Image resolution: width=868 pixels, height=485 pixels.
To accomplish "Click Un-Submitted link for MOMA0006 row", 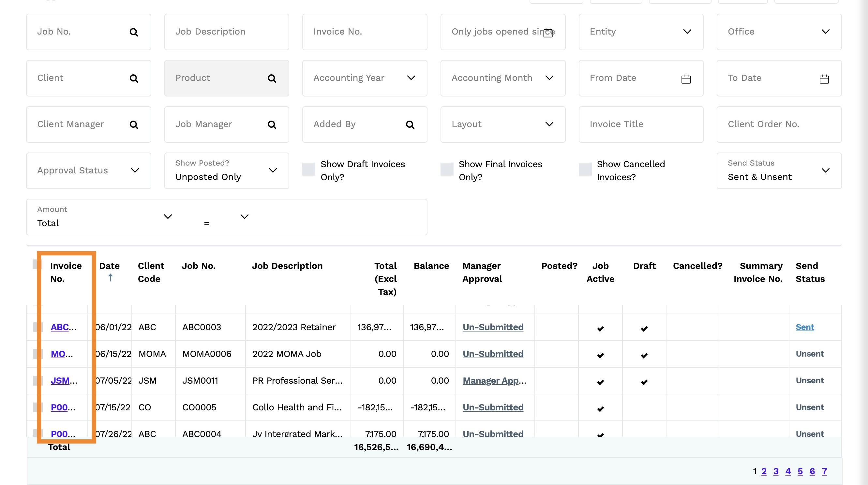I will click(x=493, y=354).
